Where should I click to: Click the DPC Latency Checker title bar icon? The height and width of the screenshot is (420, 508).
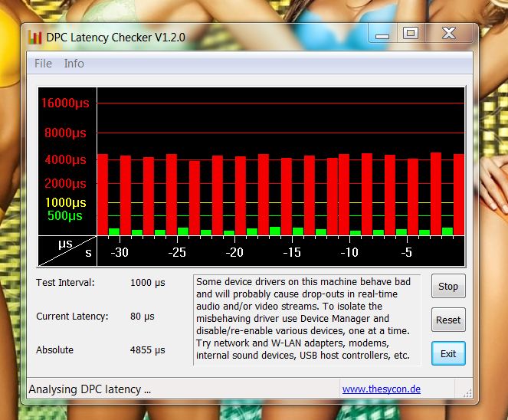coord(34,38)
